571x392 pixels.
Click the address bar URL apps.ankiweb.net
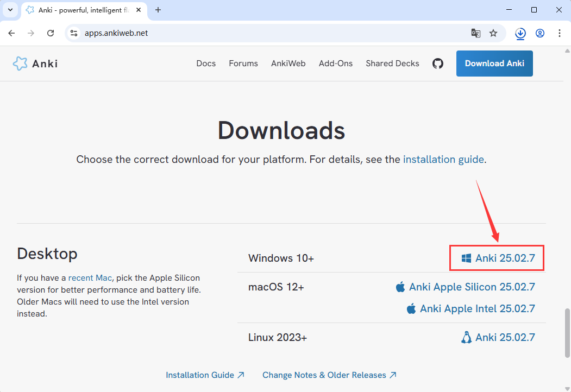click(116, 33)
